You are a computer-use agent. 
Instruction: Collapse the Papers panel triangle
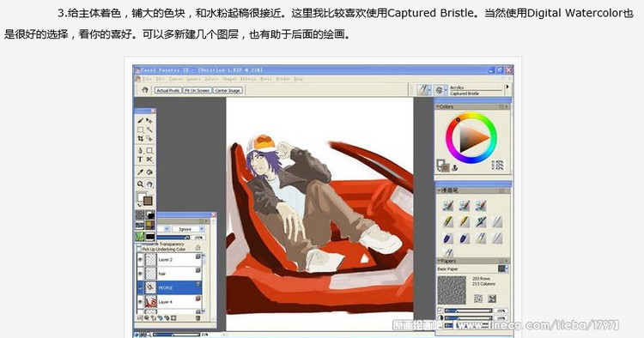439,261
